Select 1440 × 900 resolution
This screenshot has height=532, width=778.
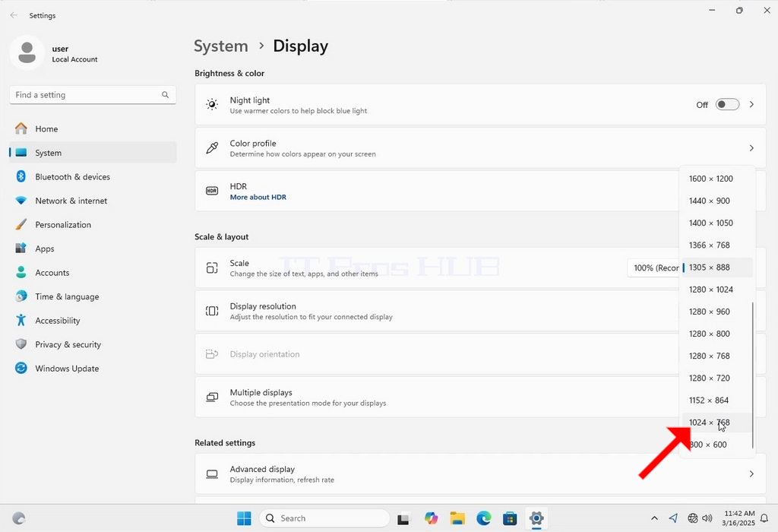(717, 201)
